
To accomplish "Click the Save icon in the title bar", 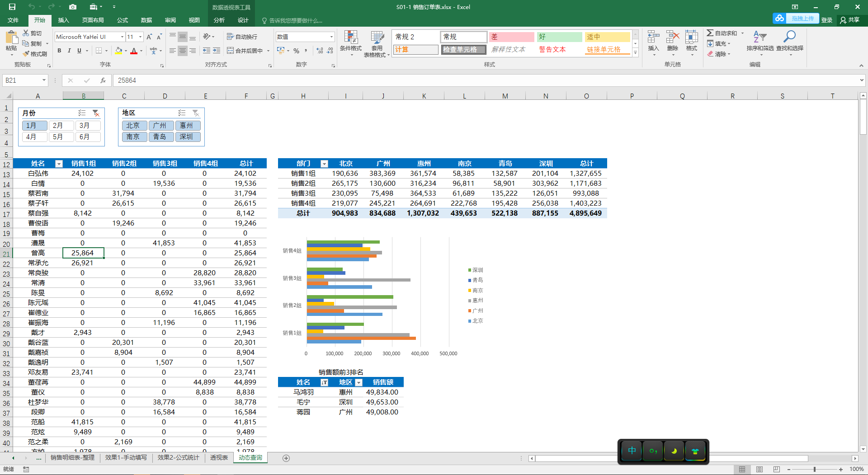I will pos(12,7).
